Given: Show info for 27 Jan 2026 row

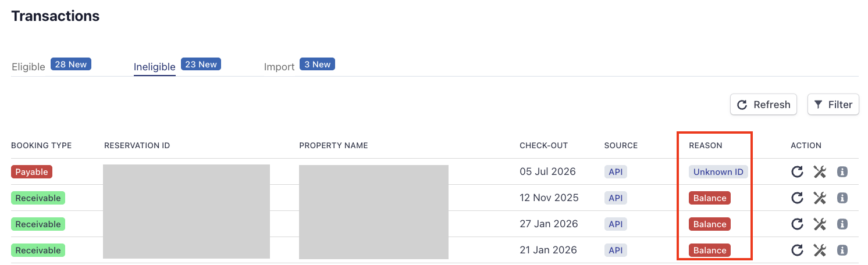Looking at the screenshot, I should [842, 224].
